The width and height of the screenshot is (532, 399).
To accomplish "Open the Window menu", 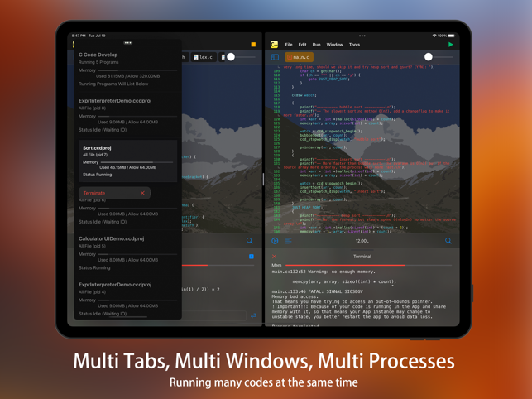I will pyautogui.click(x=334, y=45).
